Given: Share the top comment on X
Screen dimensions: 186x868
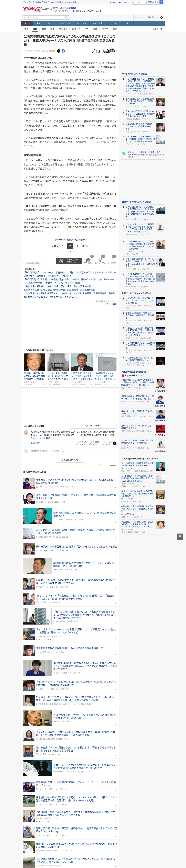Looking at the screenshot, I should tap(114, 443).
